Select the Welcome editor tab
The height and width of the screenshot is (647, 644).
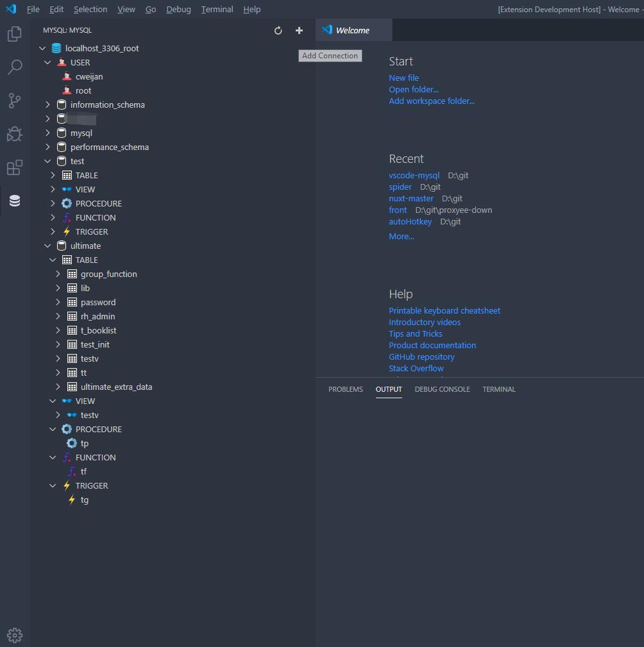[353, 30]
